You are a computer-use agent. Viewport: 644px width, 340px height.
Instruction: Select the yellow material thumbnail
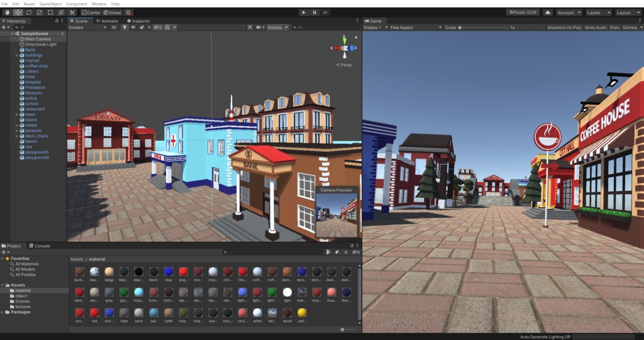coord(302,312)
